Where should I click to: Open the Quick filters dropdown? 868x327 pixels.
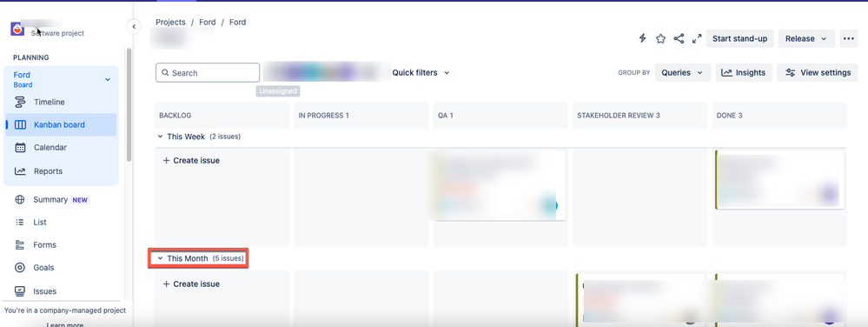[x=421, y=72]
